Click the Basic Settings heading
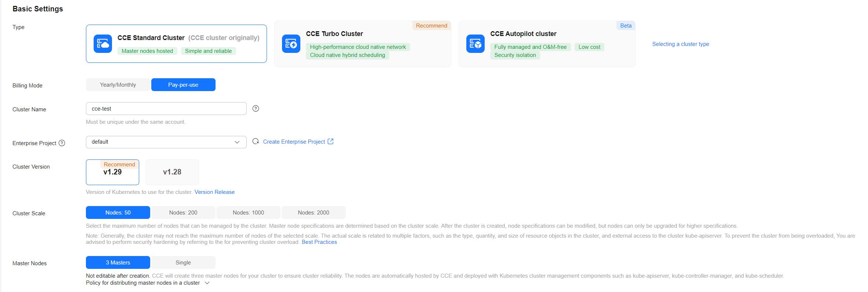The image size is (868, 292). click(38, 9)
